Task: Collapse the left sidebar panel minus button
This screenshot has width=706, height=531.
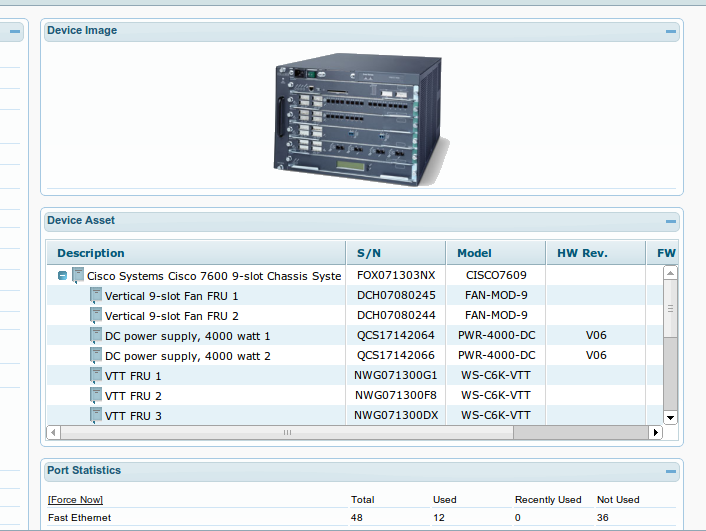Action: tap(15, 32)
